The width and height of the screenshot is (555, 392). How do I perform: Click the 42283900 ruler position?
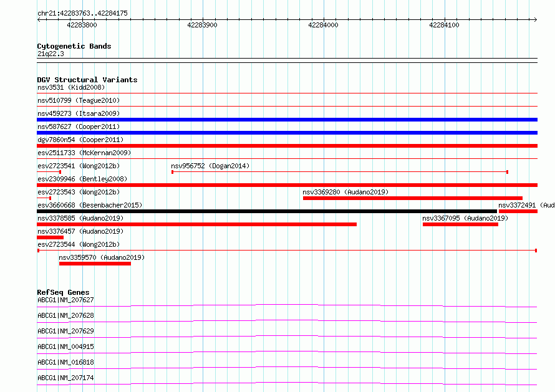[x=203, y=25]
